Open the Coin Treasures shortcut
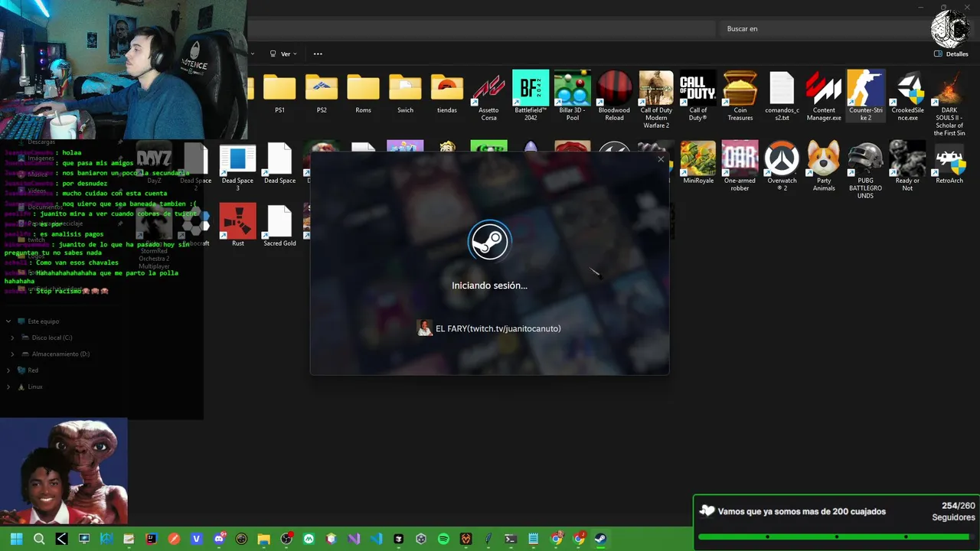Viewport: 980px width, 551px height. (740, 96)
